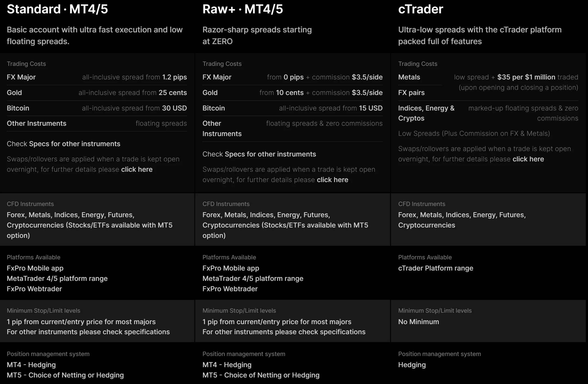Follow 'click here' swaps link under cTrader
Screen dimensions: 588x384
pyautogui.click(x=528, y=159)
